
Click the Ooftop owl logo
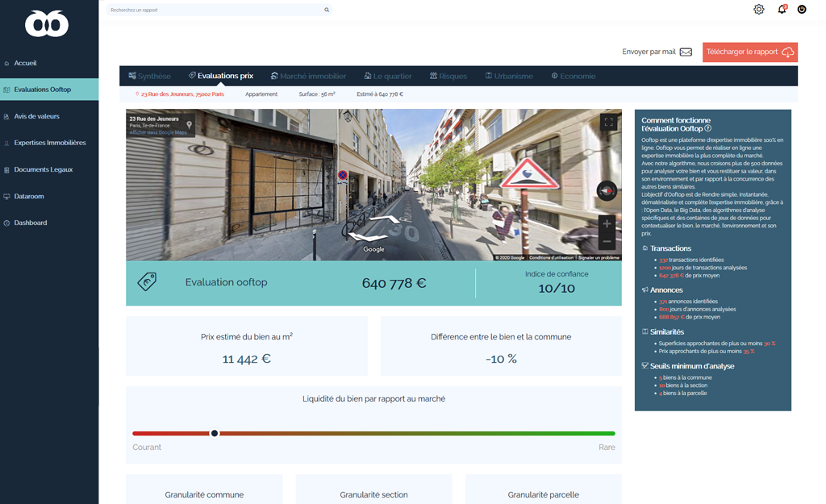coord(47,23)
